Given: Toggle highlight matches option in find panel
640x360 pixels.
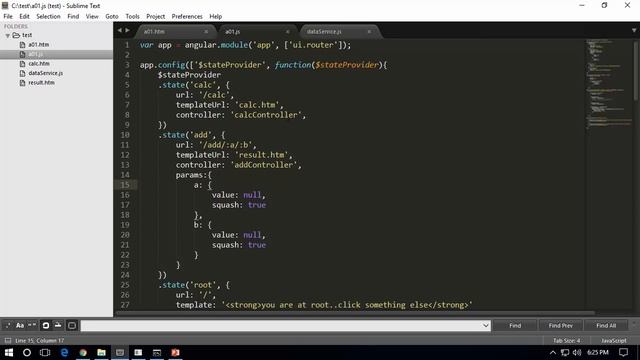Looking at the screenshot, I should pos(72,325).
